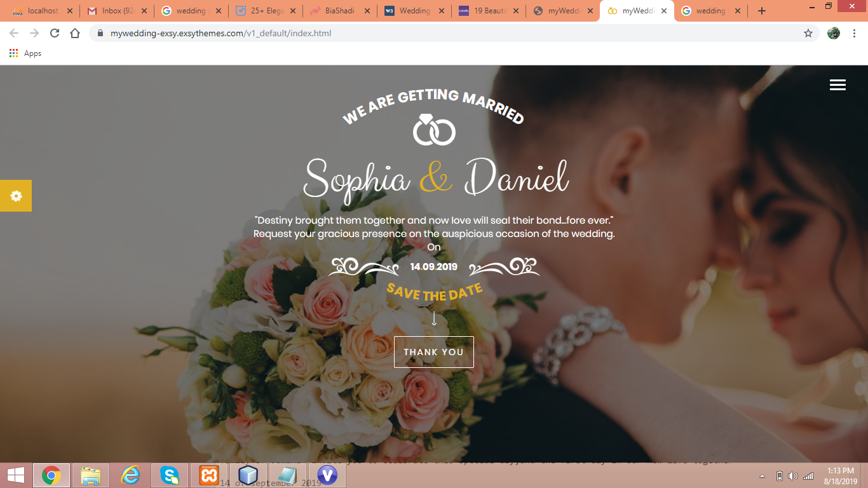Click the volume icon in system tray
Screen dimensions: 868x488
coord(793,476)
